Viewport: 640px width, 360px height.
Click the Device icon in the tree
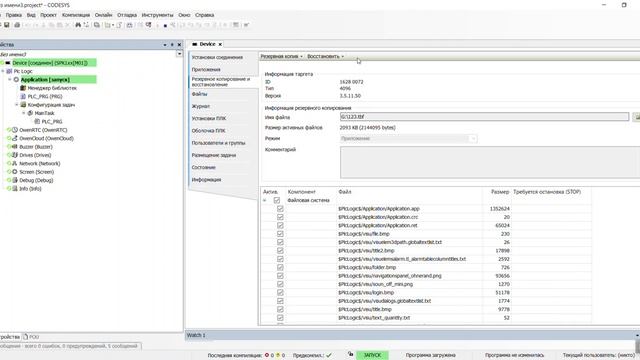point(8,63)
